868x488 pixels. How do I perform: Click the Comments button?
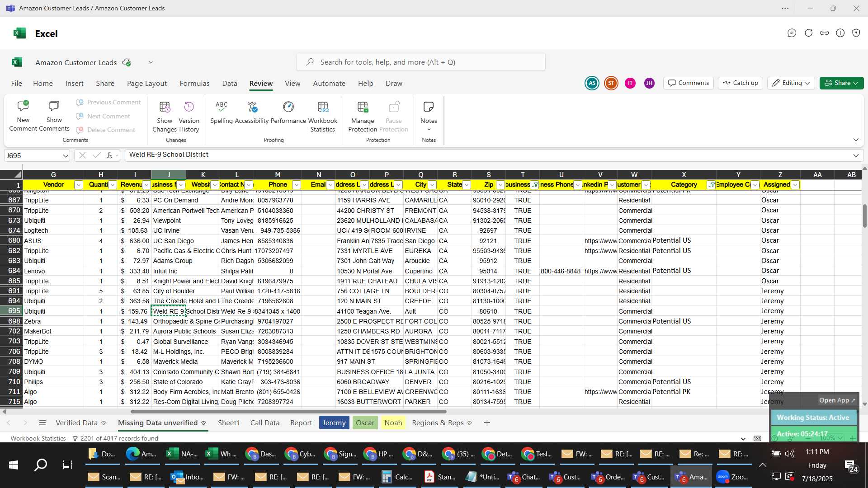[x=689, y=83]
